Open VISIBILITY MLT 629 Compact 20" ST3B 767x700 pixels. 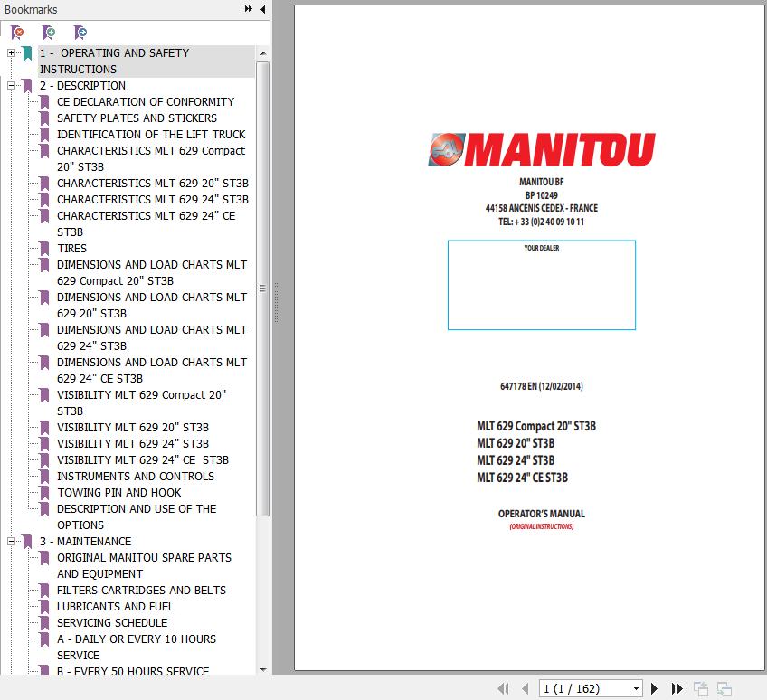pyautogui.click(x=142, y=402)
